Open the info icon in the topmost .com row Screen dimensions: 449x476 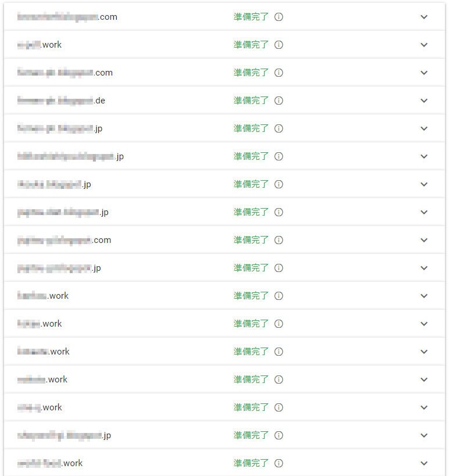click(278, 17)
